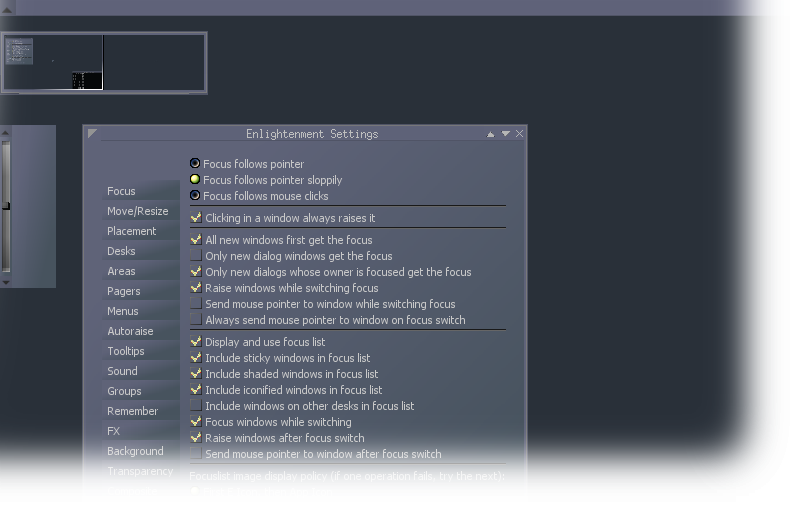Switch to Tooltips settings
The height and width of the screenshot is (525, 800).
pos(141,351)
